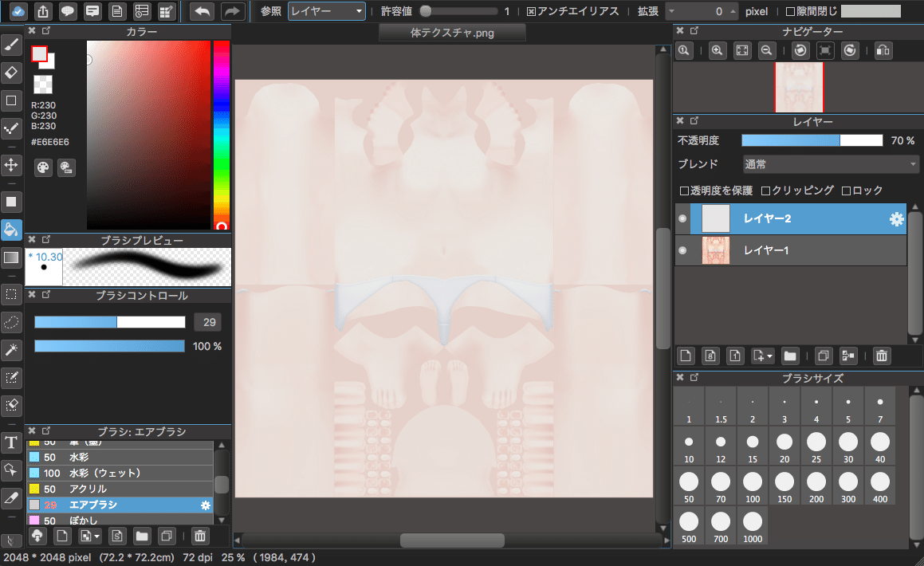Enable 隙間閉じ checkbox
This screenshot has height=566, width=924.
(791, 12)
